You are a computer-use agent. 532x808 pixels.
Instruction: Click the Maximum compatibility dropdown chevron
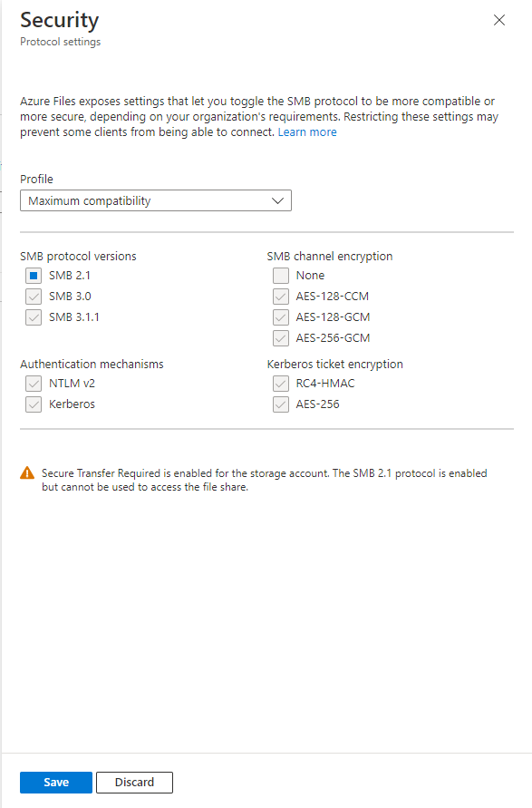point(277,200)
